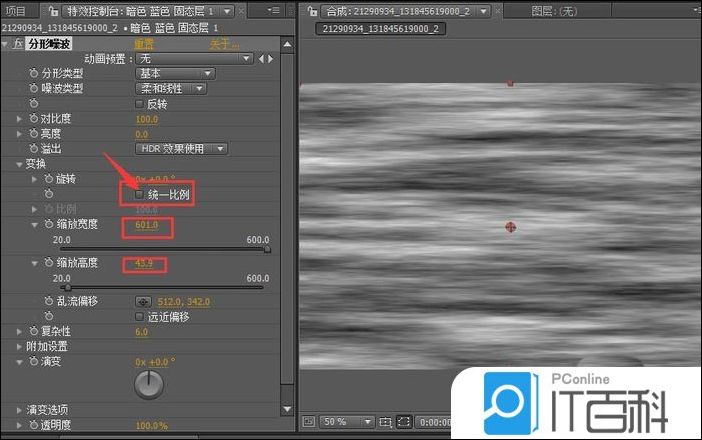Screen dimensions: 702x440
Task: Open the effect controls panel menu icon
Action: coord(273,10)
